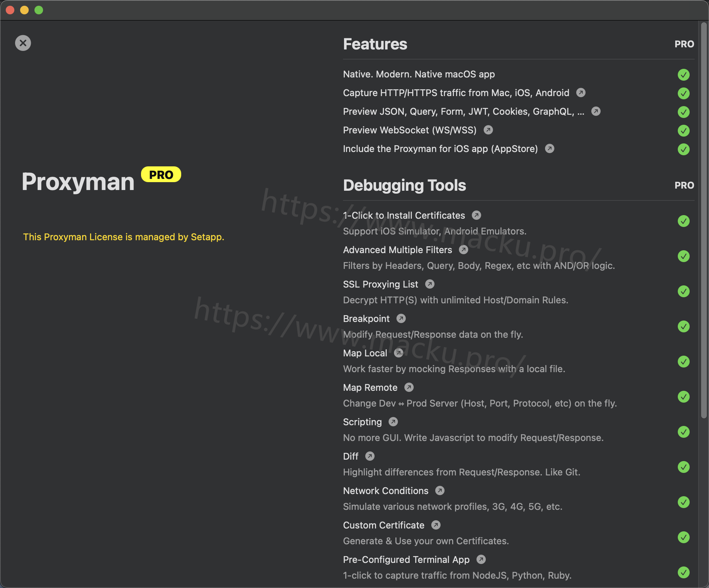Click the Custom Certificate feature title
The width and height of the screenshot is (709, 588).
(384, 525)
